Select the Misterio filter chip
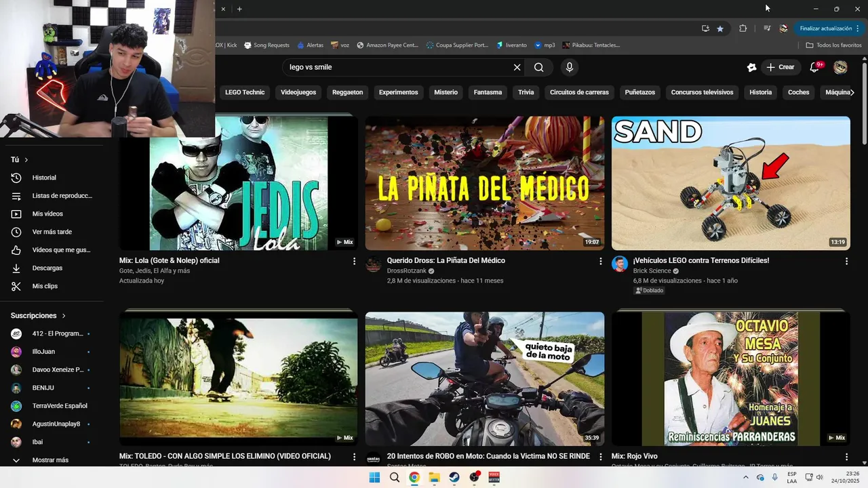Image resolution: width=868 pixels, height=488 pixels. pyautogui.click(x=446, y=92)
